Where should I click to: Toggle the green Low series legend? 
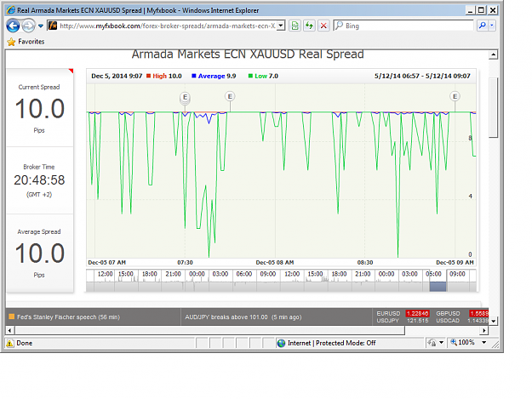coord(263,76)
